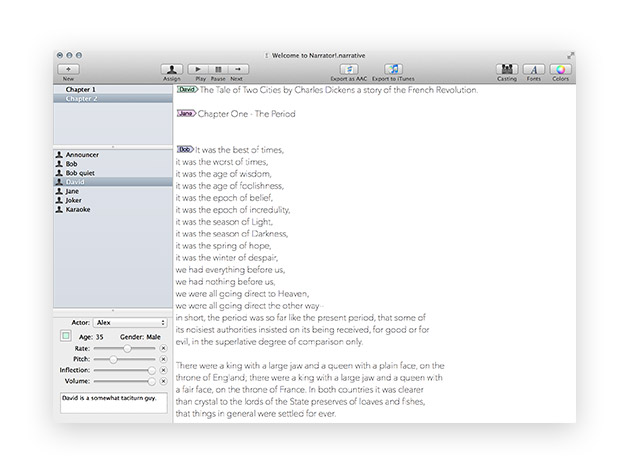Click the title bar document icon

point(266,55)
